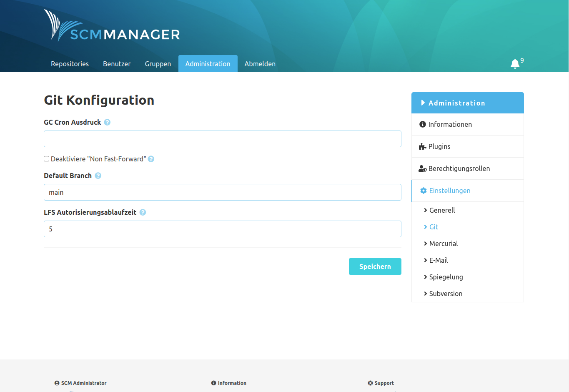Switch to the Repositories tab
569x392 pixels.
coord(69,63)
